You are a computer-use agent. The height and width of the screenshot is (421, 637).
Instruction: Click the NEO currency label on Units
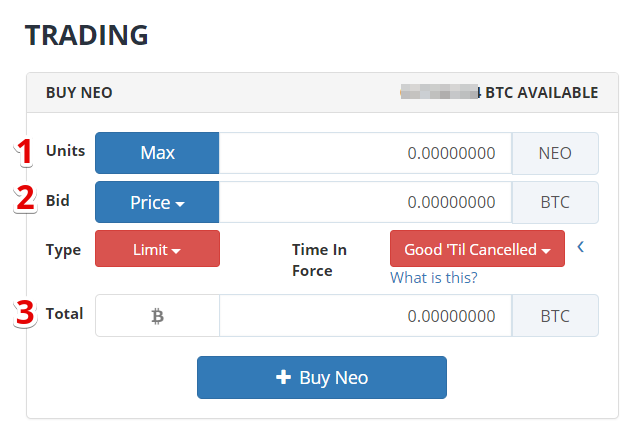555,153
